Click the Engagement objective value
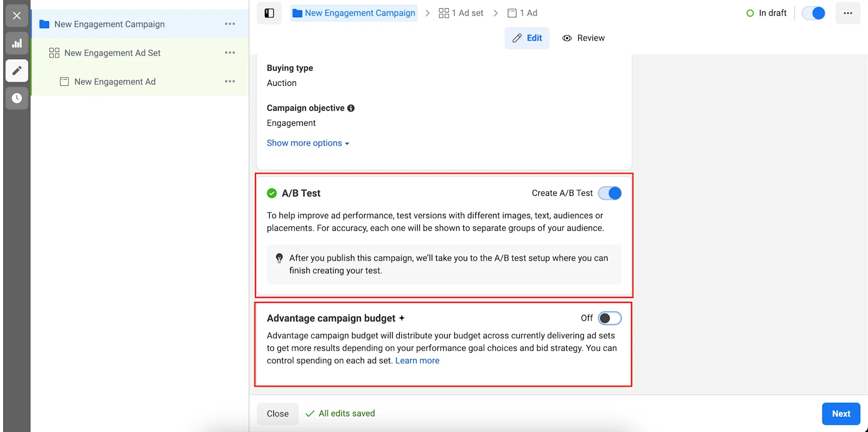Image resolution: width=868 pixels, height=432 pixels. [291, 123]
